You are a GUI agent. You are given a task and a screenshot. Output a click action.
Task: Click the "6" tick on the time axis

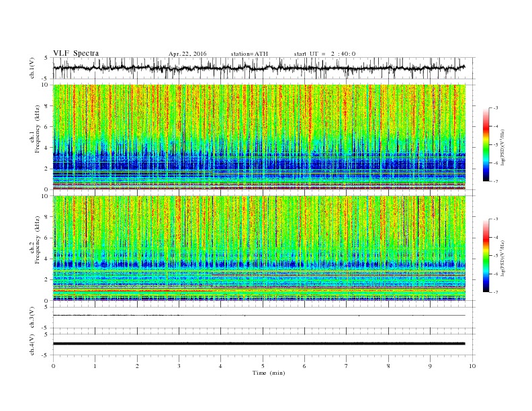pyautogui.click(x=305, y=366)
